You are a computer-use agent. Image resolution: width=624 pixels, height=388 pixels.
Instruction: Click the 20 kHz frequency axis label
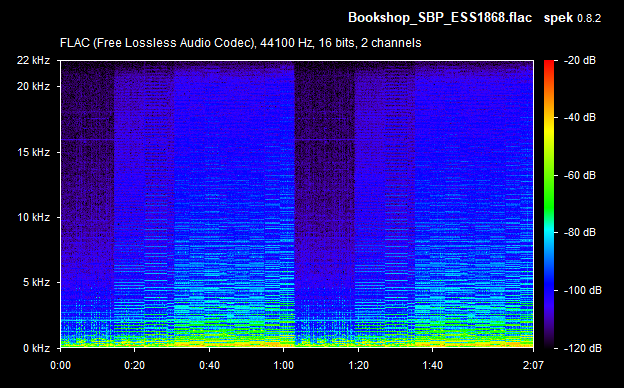pos(33,86)
